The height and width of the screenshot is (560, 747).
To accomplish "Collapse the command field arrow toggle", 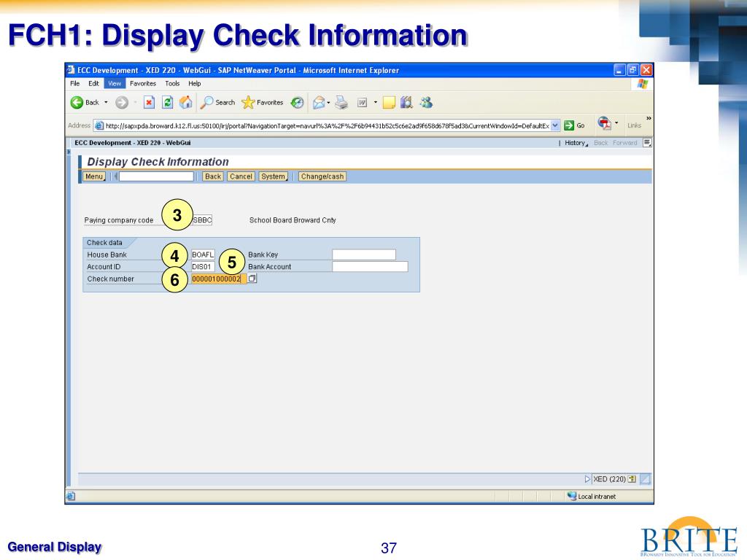I will (115, 176).
